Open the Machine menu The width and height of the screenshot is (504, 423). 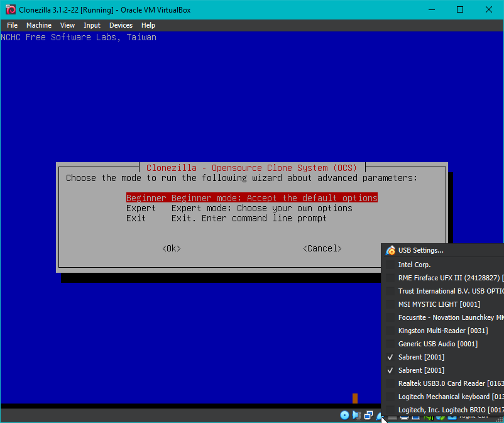[x=39, y=25]
